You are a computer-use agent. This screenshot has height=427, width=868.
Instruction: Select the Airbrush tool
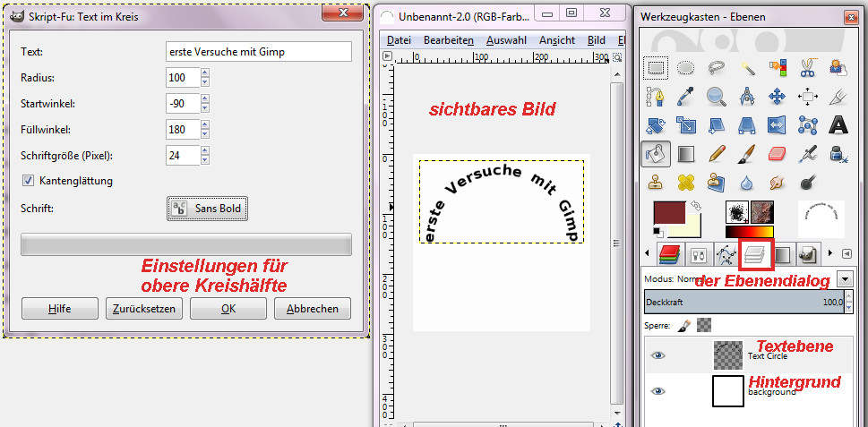808,154
